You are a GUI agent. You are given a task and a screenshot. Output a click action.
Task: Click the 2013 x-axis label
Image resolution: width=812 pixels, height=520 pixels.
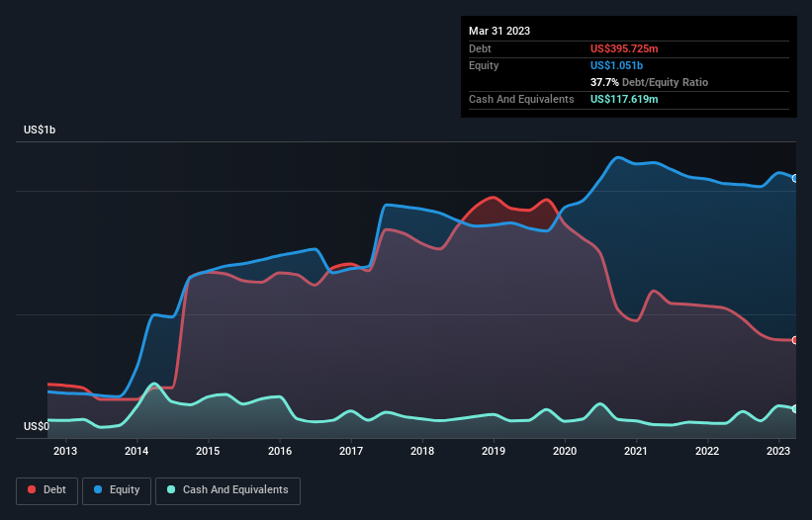click(65, 451)
